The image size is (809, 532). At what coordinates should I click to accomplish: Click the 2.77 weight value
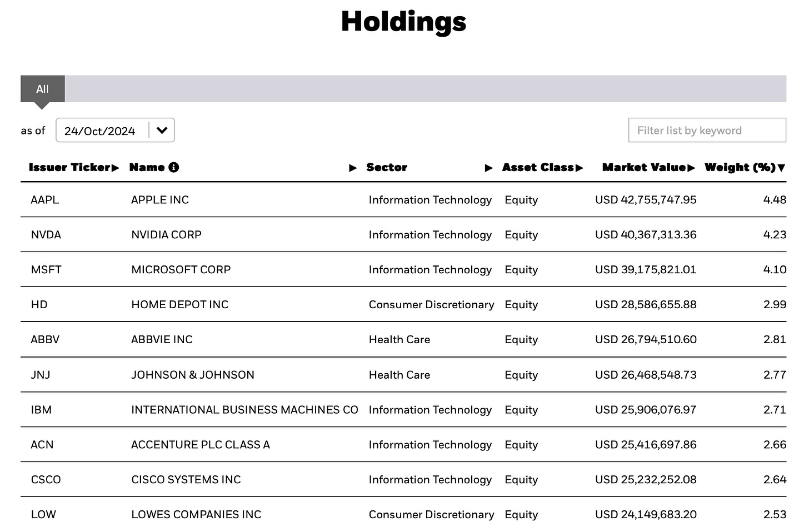click(775, 375)
